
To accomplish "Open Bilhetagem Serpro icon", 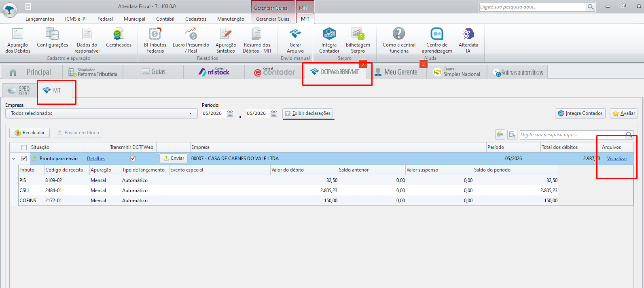I will click(358, 40).
